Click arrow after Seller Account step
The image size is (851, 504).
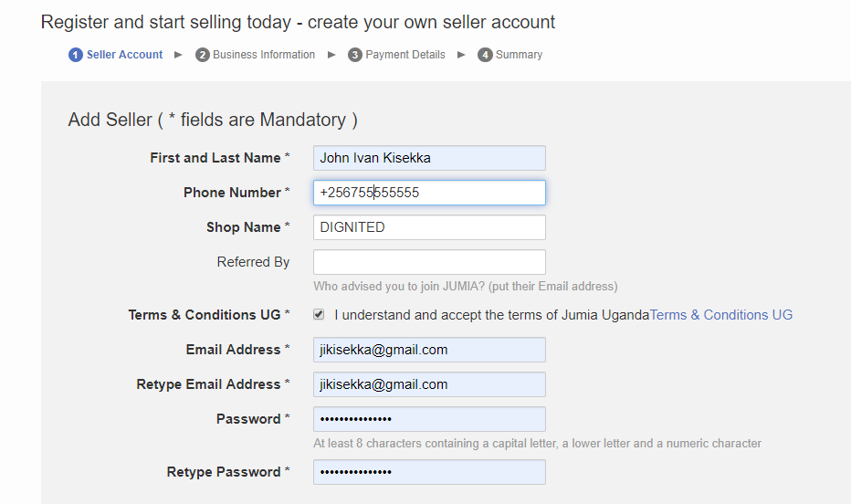[178, 55]
